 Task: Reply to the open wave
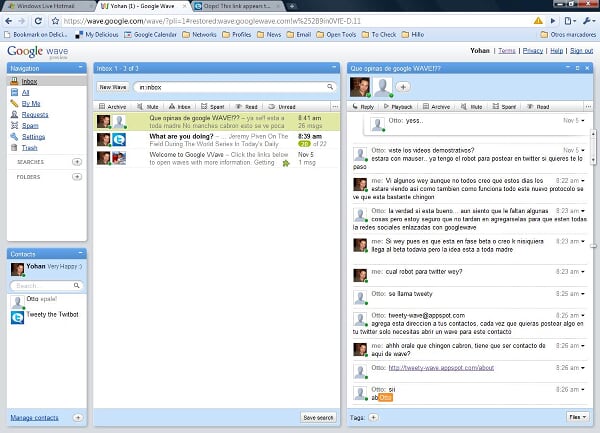coord(363,107)
